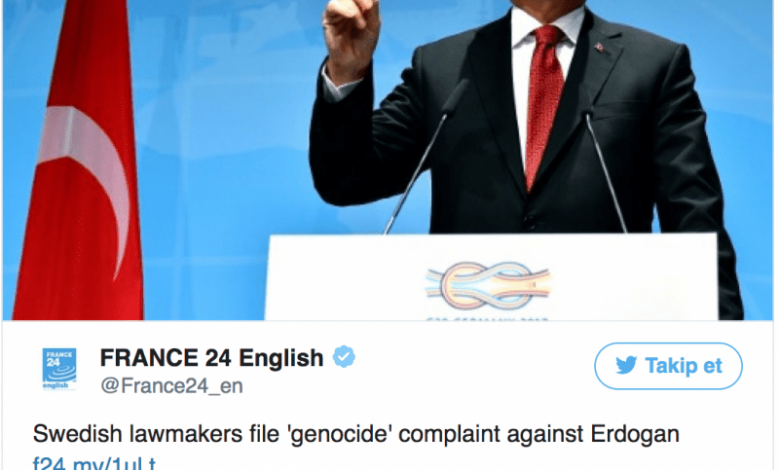Click the flag lapel pin on suit

tap(599, 48)
